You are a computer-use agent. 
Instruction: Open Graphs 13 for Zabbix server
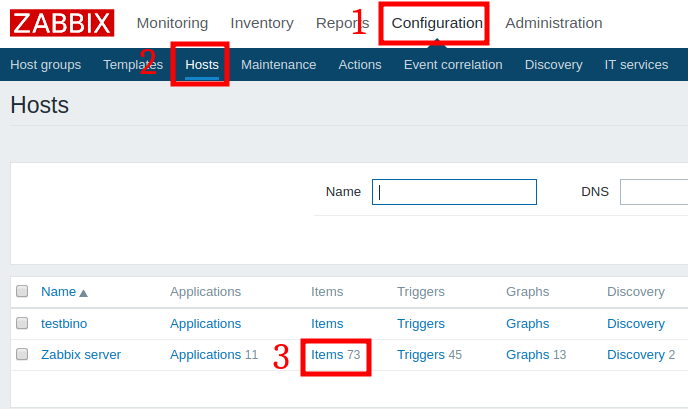pos(527,355)
